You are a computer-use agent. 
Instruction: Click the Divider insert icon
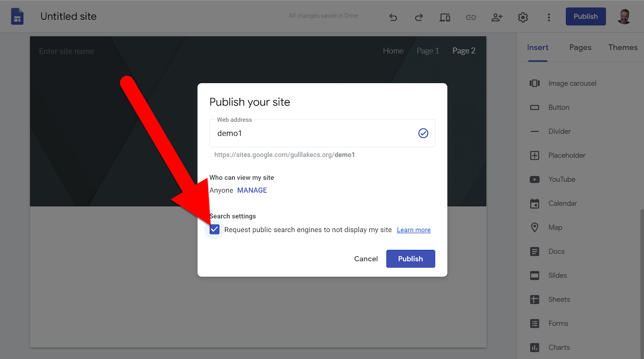[535, 131]
